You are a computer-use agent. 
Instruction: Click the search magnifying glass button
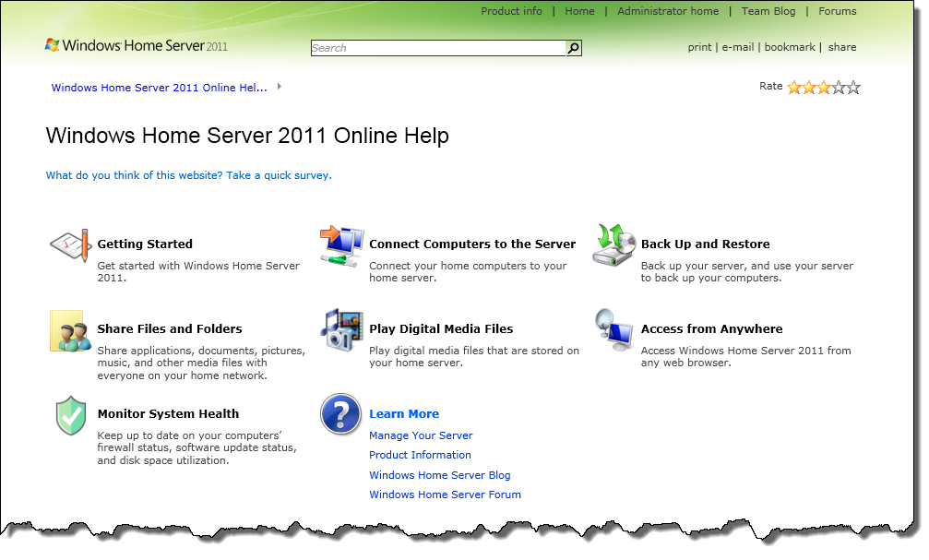574,48
